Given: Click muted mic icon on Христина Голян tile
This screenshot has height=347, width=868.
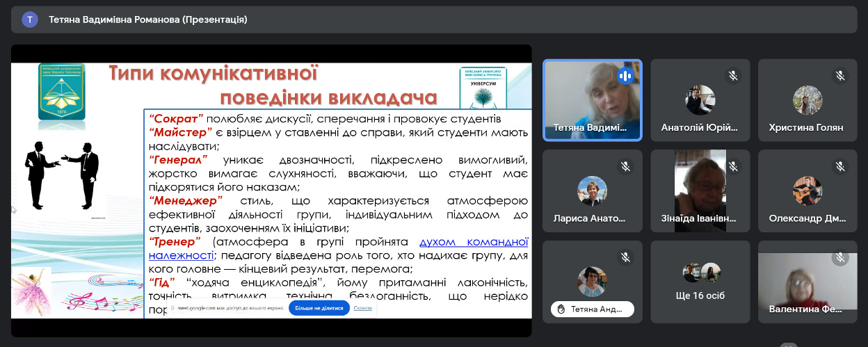Looking at the screenshot, I should [x=840, y=76].
